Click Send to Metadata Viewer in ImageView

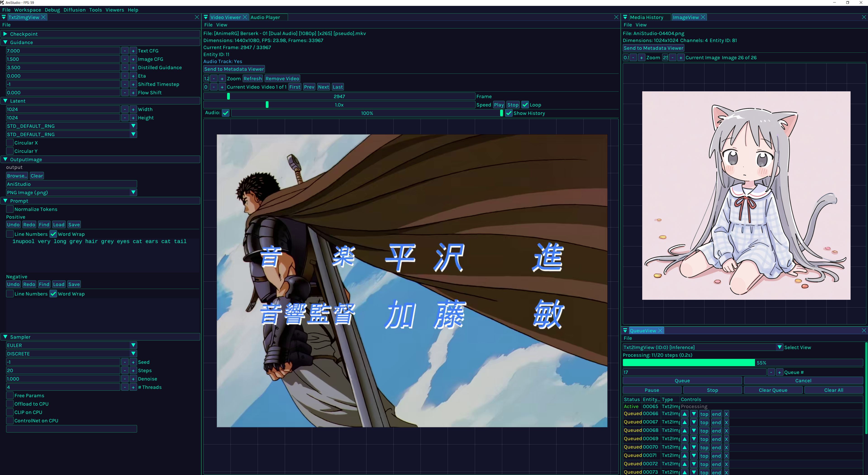tap(653, 48)
